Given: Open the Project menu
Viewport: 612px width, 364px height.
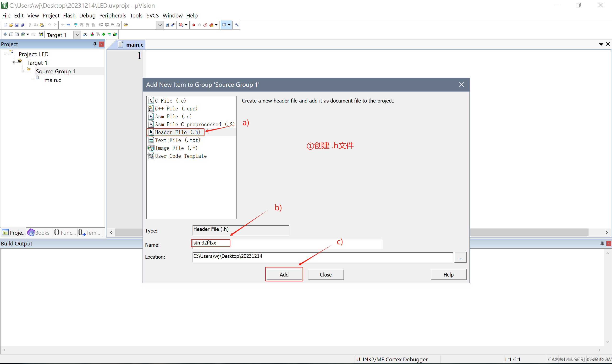Looking at the screenshot, I should pos(51,16).
